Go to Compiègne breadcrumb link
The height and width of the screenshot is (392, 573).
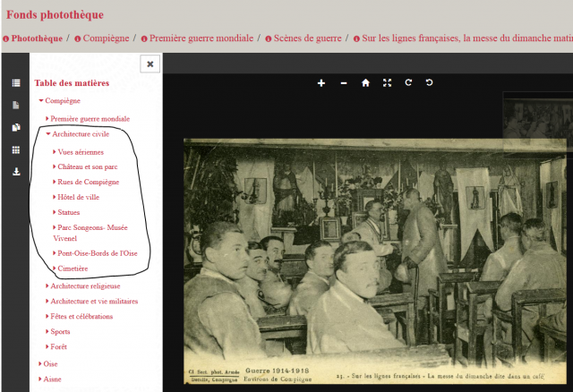click(x=106, y=38)
